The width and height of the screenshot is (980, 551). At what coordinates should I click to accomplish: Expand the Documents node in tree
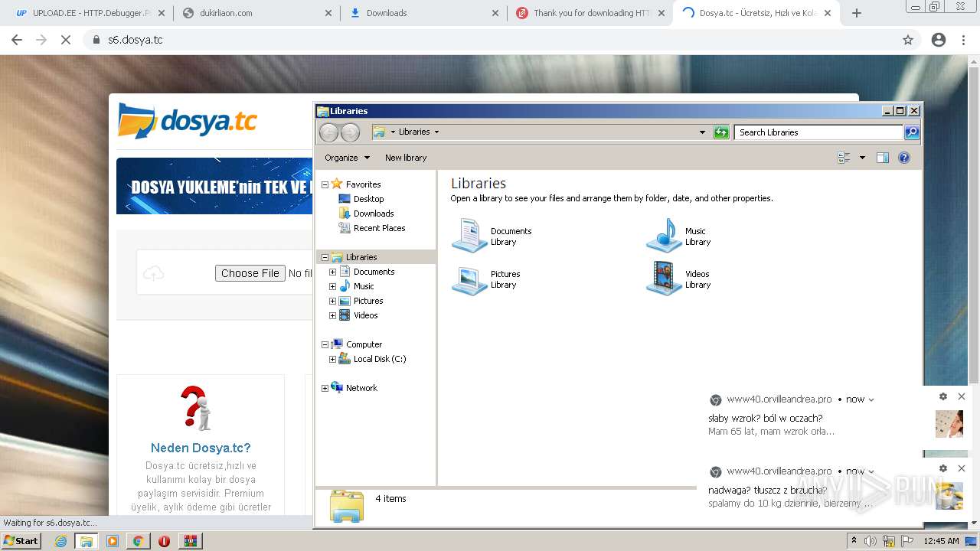tap(332, 272)
